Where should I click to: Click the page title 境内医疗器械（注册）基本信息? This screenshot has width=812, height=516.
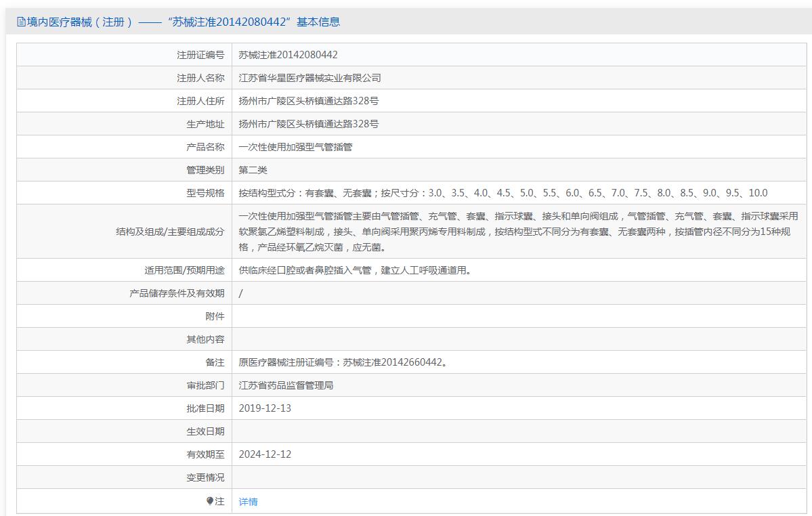click(179, 22)
